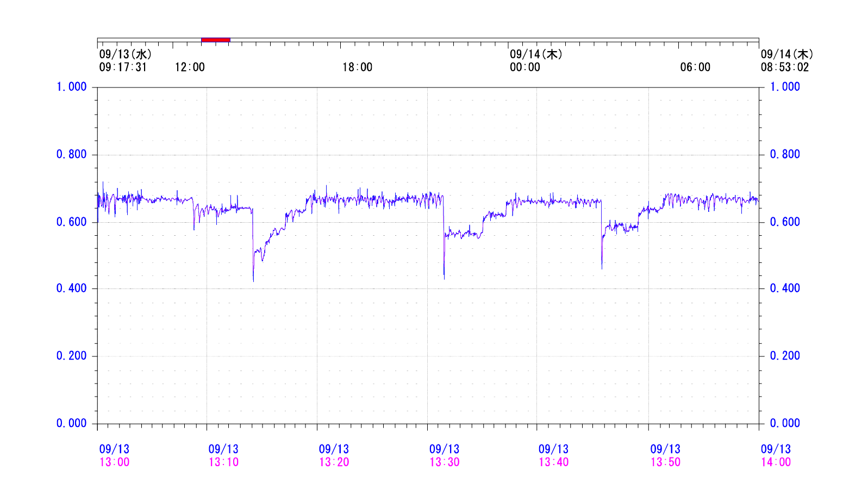This screenshot has height=502, width=868.
Task: Click the right axis 0.000 value
Action: tap(785, 423)
